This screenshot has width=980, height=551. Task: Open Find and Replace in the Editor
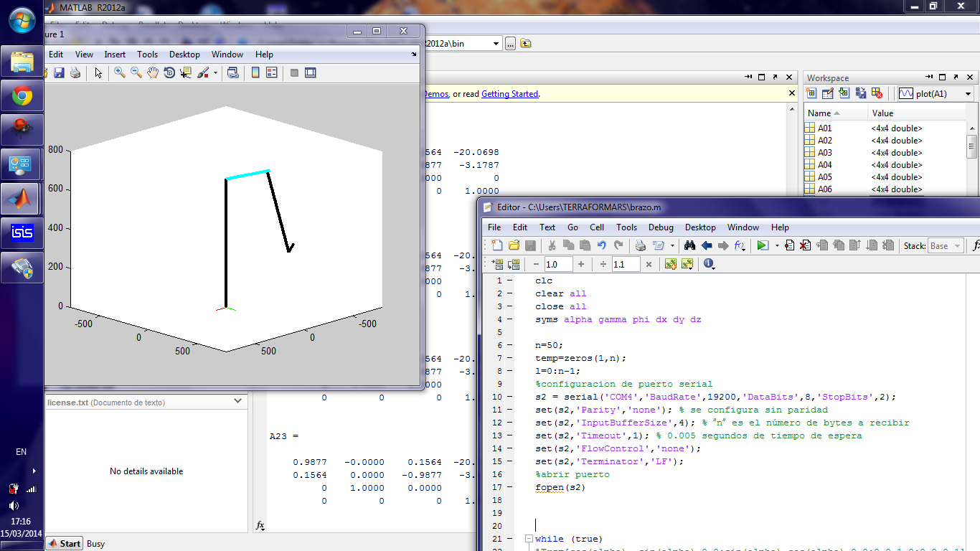coord(689,245)
